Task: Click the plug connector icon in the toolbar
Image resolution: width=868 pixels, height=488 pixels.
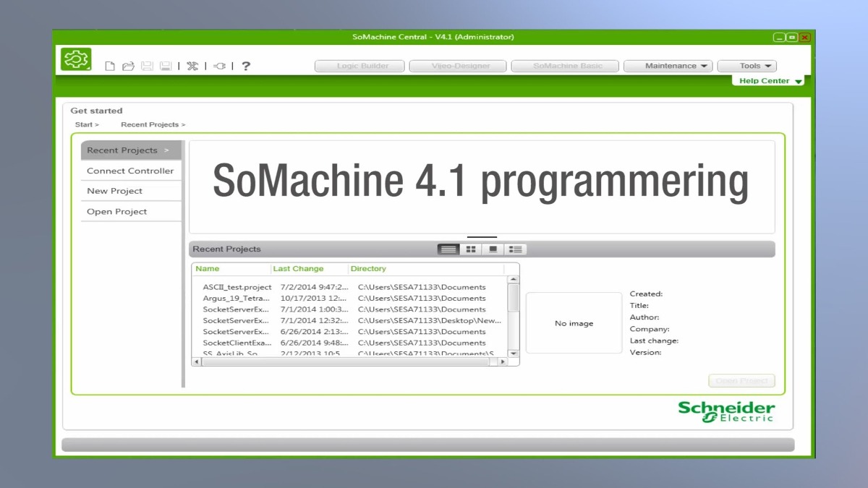Action: tap(219, 66)
